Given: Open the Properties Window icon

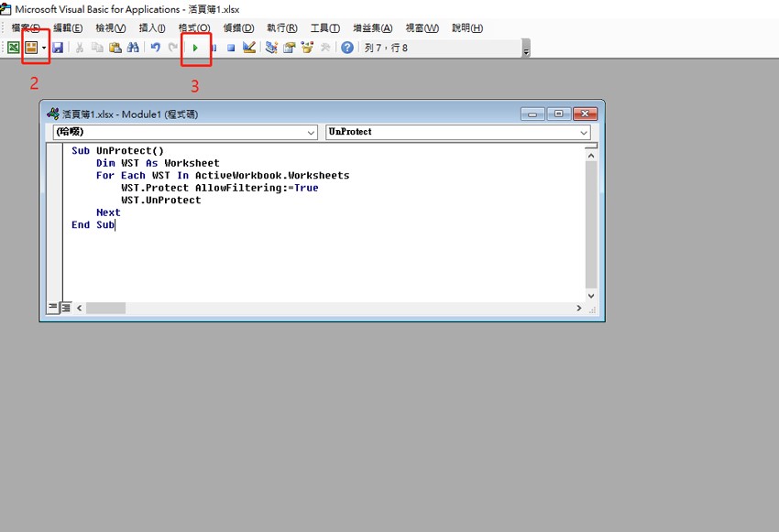Looking at the screenshot, I should 289,48.
